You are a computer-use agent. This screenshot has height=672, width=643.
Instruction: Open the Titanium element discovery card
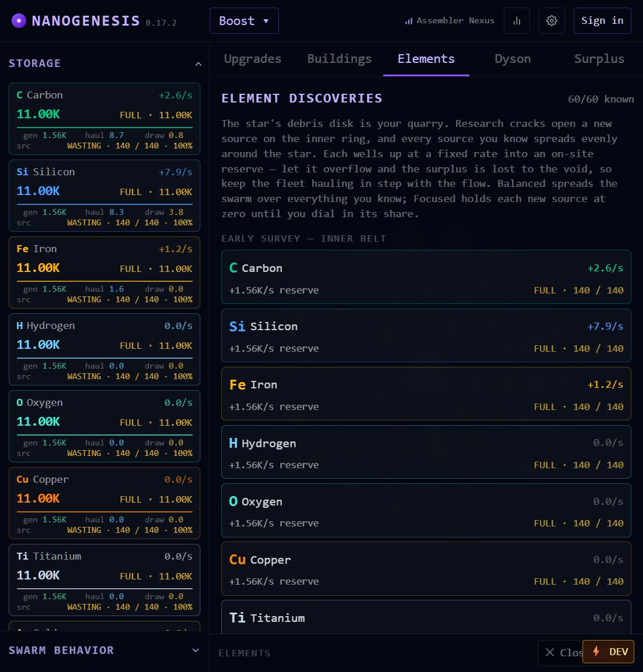[x=426, y=617]
